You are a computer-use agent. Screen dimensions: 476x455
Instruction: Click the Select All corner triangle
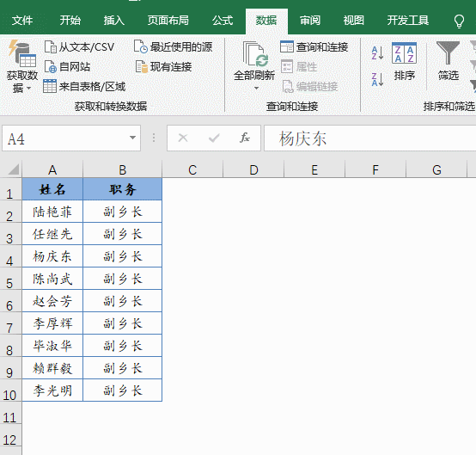click(x=14, y=169)
